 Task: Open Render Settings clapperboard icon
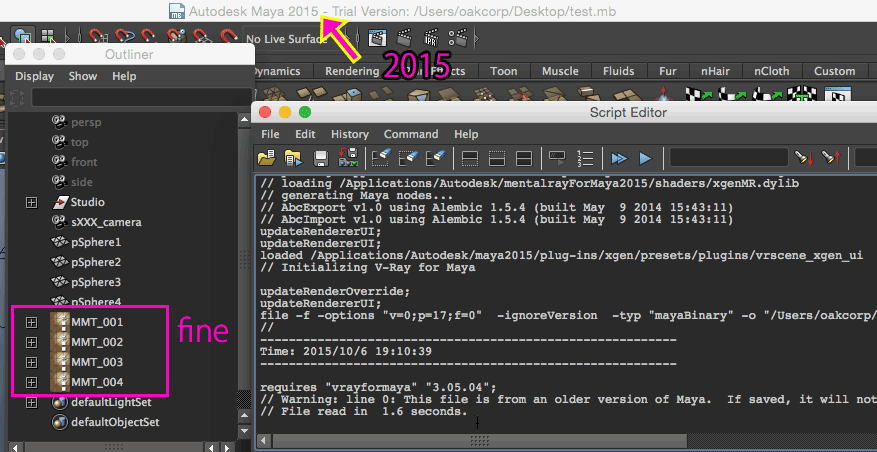(x=459, y=38)
